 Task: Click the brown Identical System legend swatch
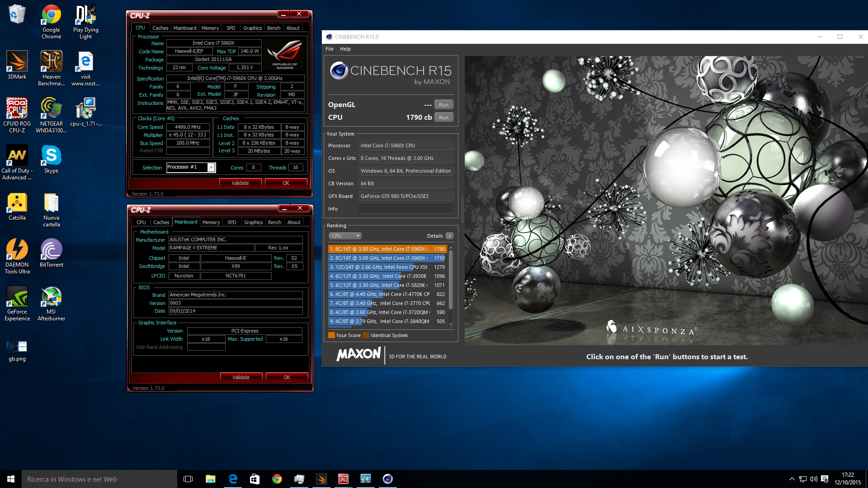[366, 335]
